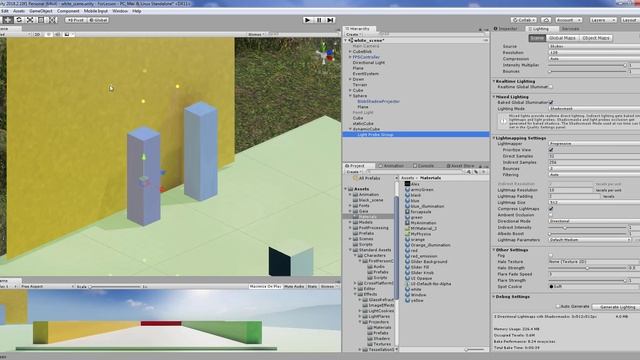The image size is (640, 360).
Task: Toggle the Ambient Occlusion checkbox
Action: (551, 215)
